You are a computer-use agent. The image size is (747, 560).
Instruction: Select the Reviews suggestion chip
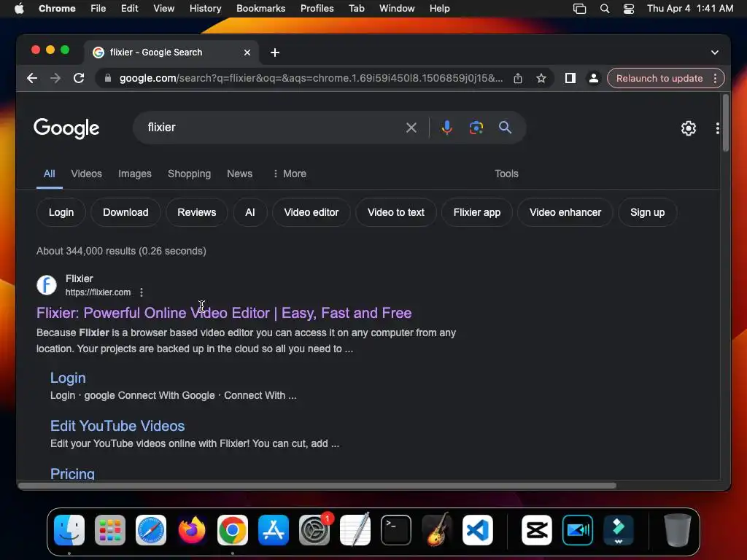(x=197, y=212)
